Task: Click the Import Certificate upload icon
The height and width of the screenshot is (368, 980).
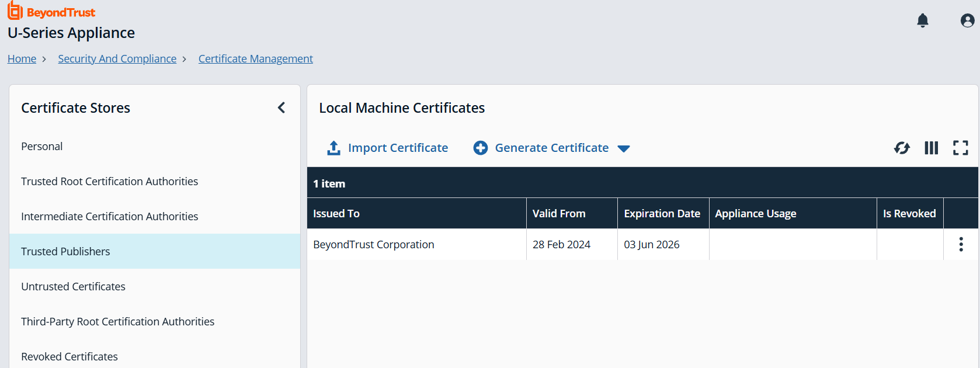Action: (x=333, y=148)
